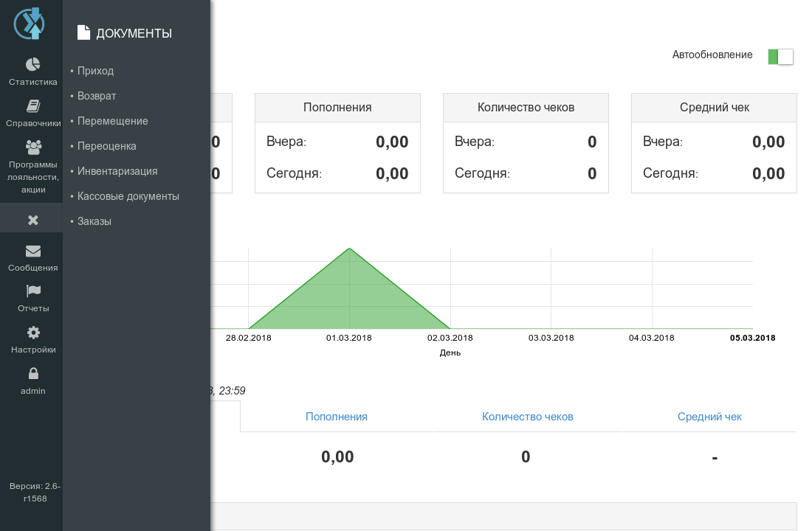Click the app logo icon
The height and width of the screenshot is (531, 812).
(x=30, y=24)
